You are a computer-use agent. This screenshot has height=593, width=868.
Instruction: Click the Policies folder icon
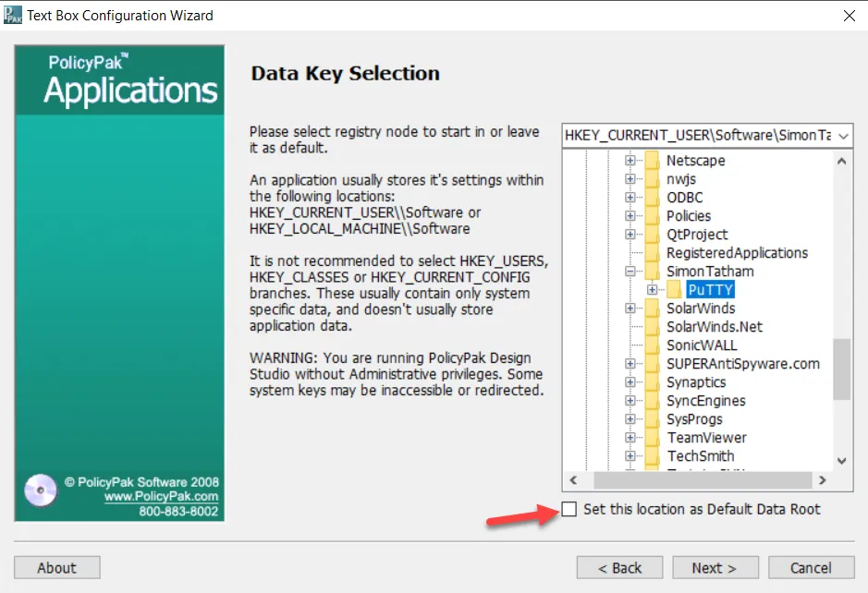pos(653,216)
